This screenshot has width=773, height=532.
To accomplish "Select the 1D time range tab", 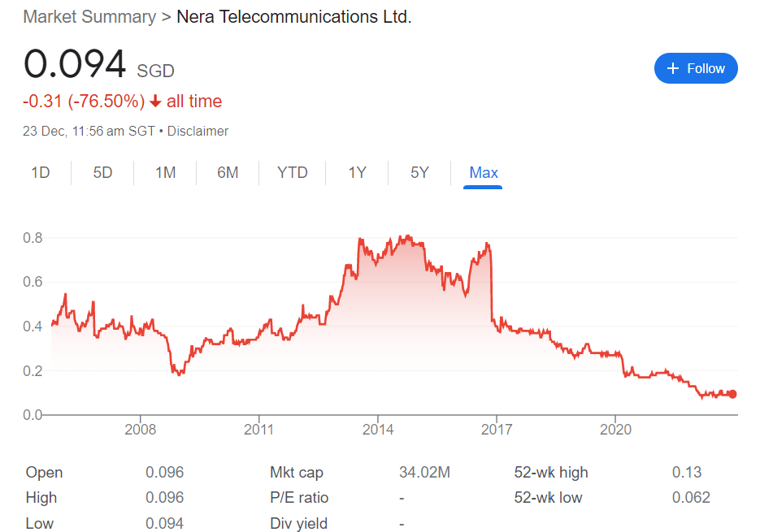I will tap(40, 172).
